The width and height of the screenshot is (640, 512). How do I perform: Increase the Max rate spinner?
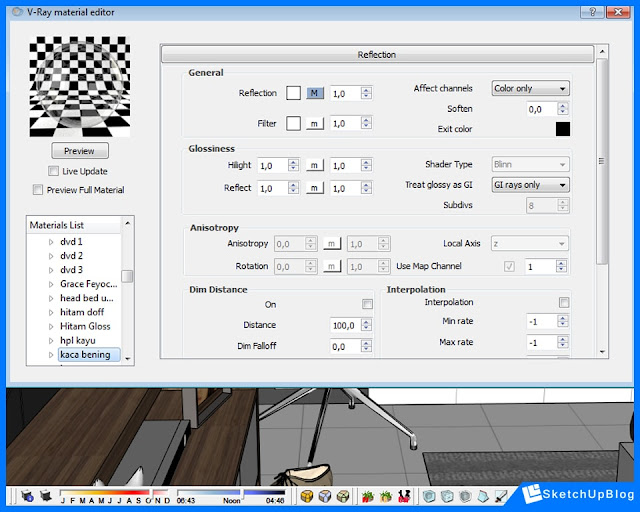(563, 339)
